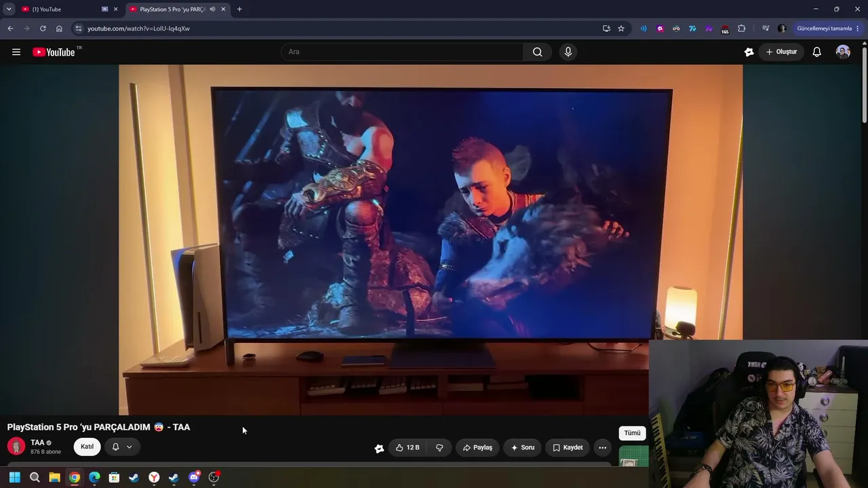Viewport: 868px width, 488px height.
Task: Click the 876 B abone subscriber count
Action: coord(45,452)
